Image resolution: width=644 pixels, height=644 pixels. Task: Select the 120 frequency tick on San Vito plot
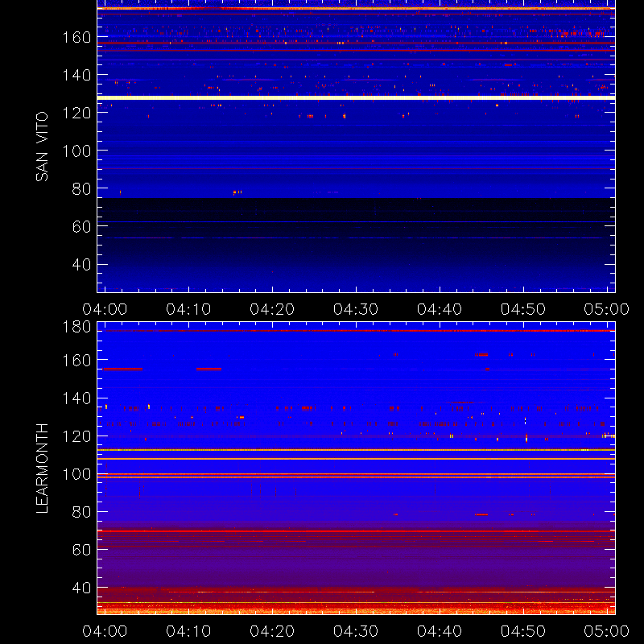(76, 113)
